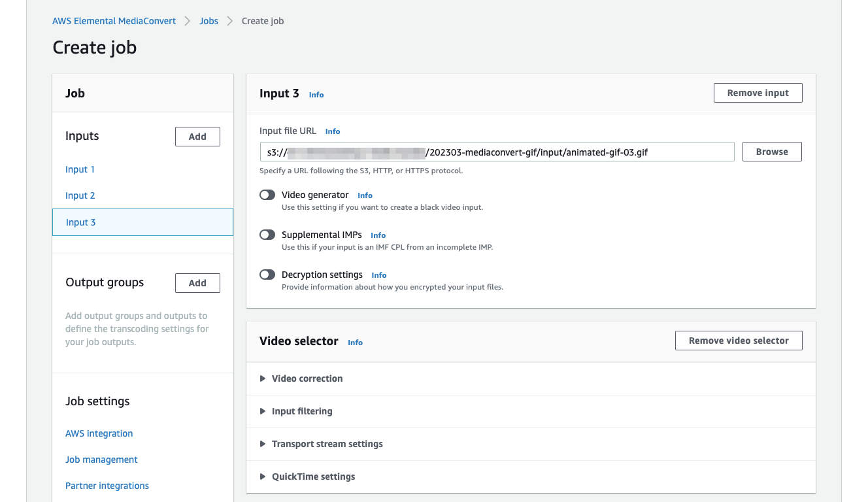Open Info link beside Supplemental IMPs
868x502 pixels.
(x=378, y=235)
